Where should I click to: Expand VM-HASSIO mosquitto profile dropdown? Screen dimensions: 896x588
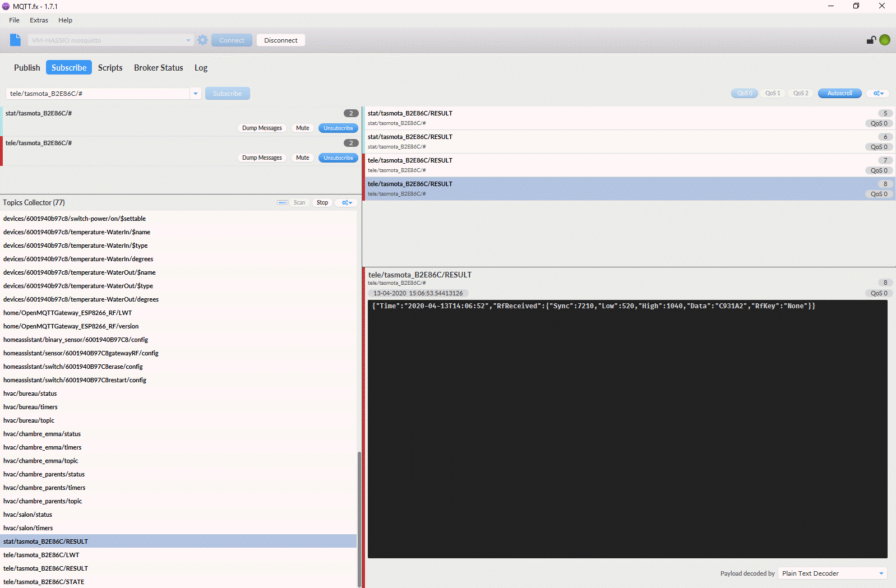click(188, 40)
